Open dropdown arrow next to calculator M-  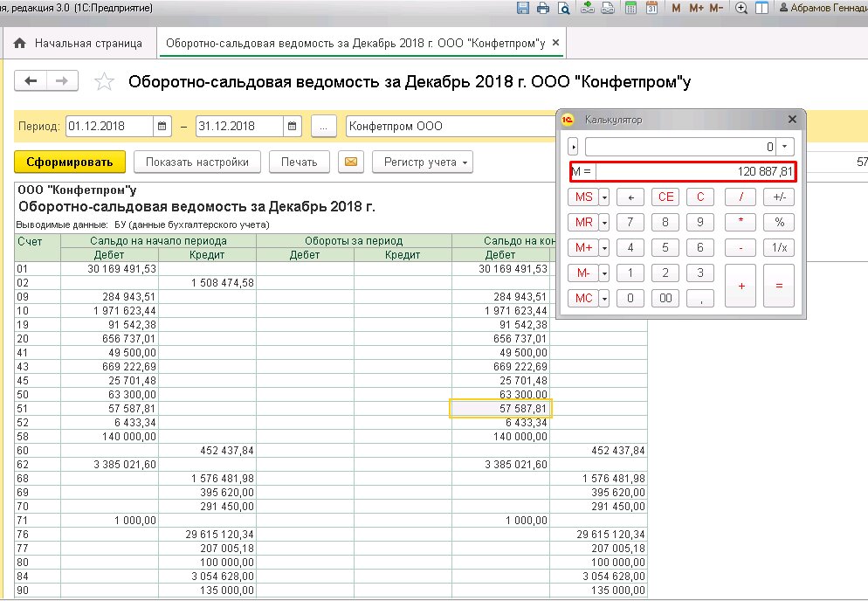pos(604,273)
